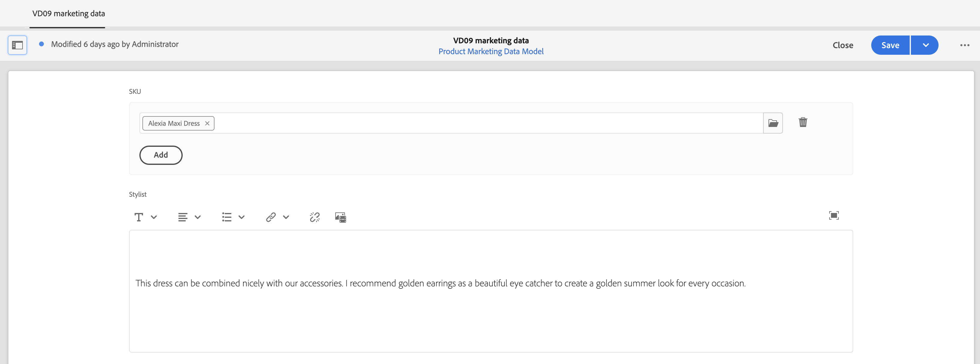Click the bullet list icon
This screenshot has width=980, height=364.
tap(227, 217)
